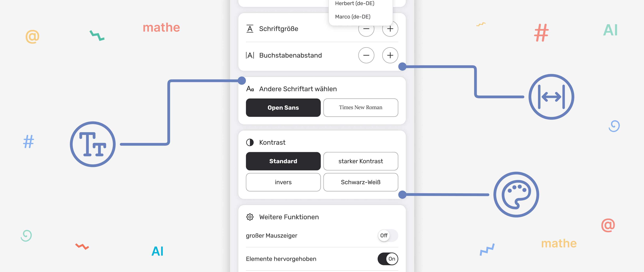Activate starker Kontrast mode
This screenshot has width=644, height=272.
click(x=361, y=161)
